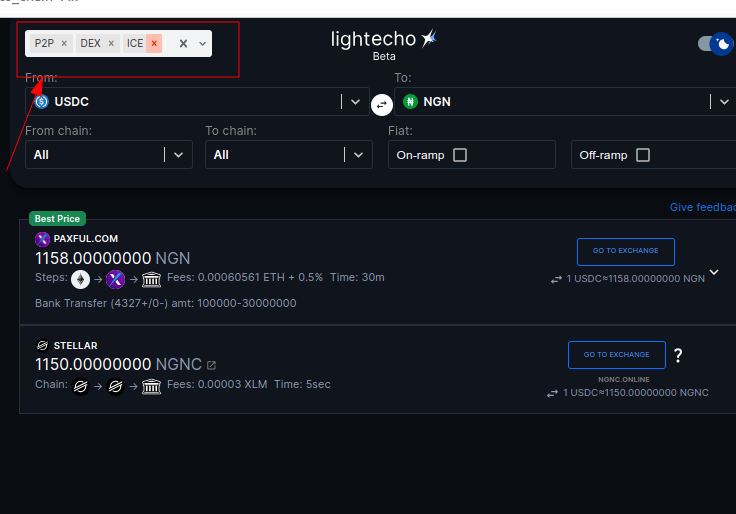Click the P2P filter tag label
The image size is (736, 514).
coord(44,43)
